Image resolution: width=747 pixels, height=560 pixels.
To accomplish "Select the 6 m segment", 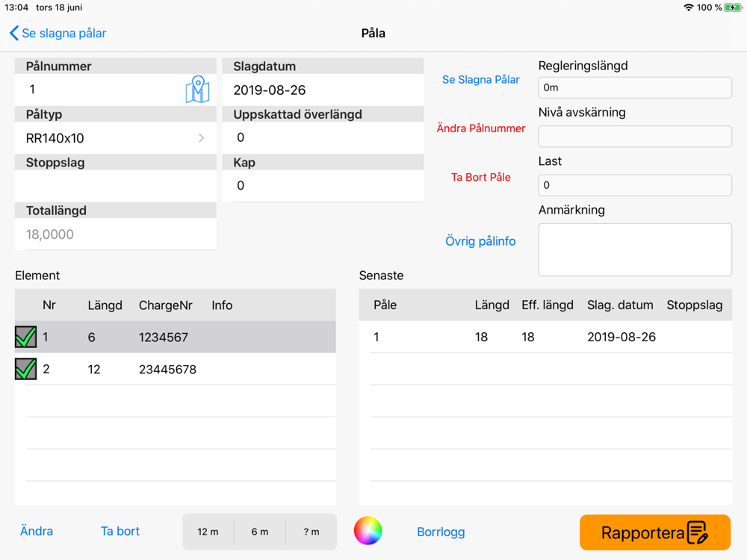I will pyautogui.click(x=260, y=532).
